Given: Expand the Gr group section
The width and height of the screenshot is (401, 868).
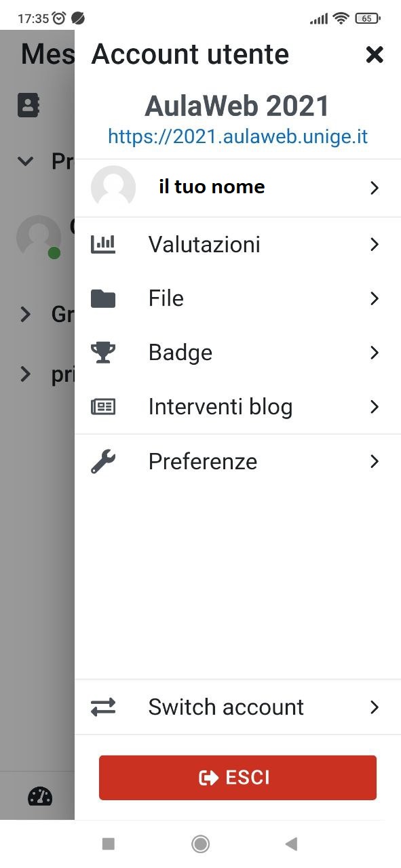Looking at the screenshot, I should coord(25,314).
